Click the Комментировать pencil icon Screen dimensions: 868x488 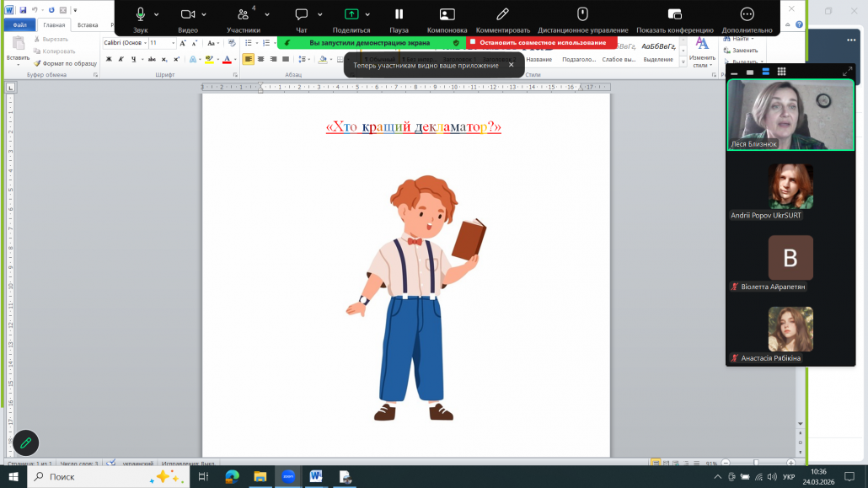pyautogui.click(x=502, y=14)
